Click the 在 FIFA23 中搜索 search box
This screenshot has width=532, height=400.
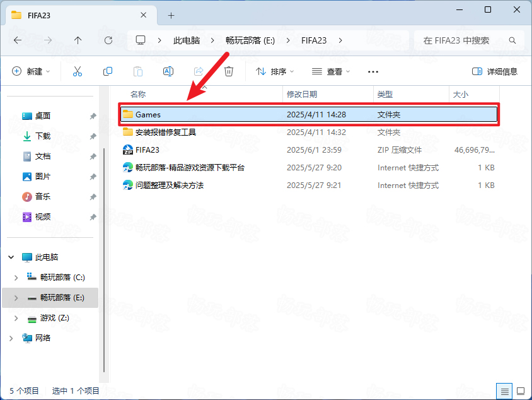(x=470, y=40)
